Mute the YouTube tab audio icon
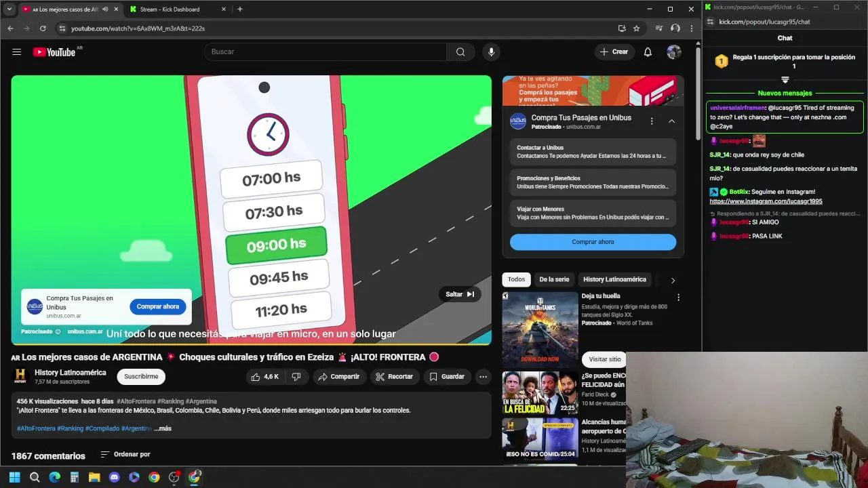868x488 pixels. click(x=105, y=9)
